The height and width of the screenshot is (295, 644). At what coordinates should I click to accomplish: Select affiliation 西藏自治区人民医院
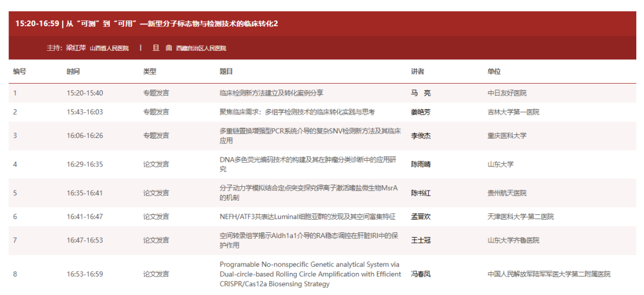(202, 48)
